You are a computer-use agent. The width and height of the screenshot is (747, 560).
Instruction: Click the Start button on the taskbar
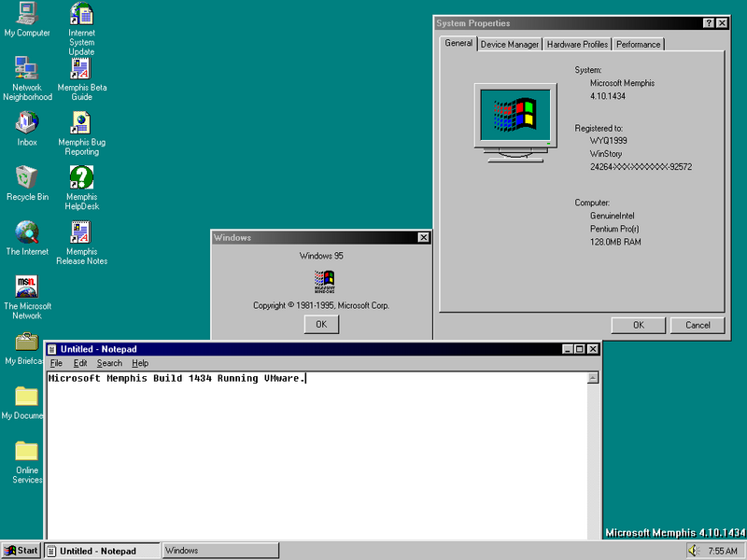(x=21, y=551)
